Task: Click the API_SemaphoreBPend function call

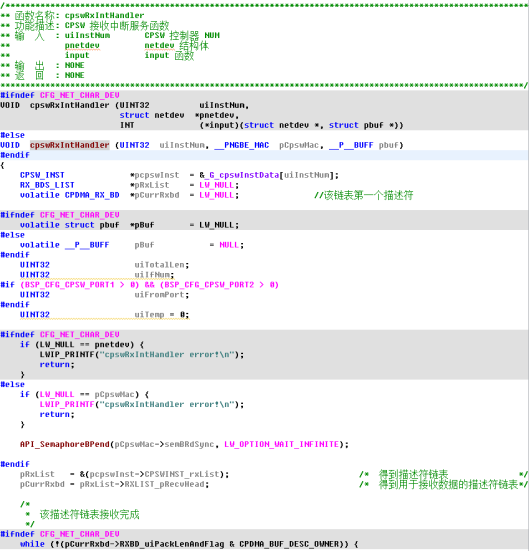Action: [x=65, y=444]
